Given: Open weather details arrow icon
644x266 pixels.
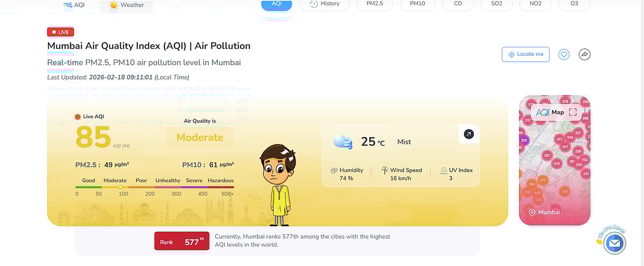Looking at the screenshot, I should 469,134.
